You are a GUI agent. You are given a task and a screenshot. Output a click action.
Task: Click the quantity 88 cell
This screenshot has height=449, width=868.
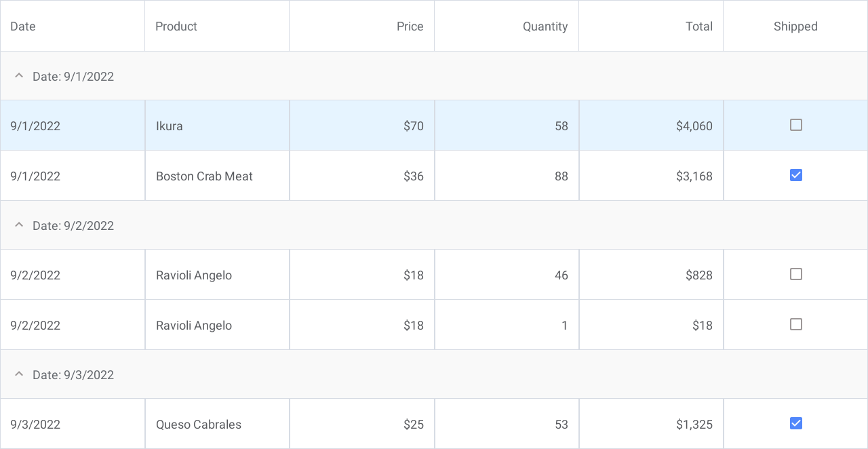click(561, 176)
